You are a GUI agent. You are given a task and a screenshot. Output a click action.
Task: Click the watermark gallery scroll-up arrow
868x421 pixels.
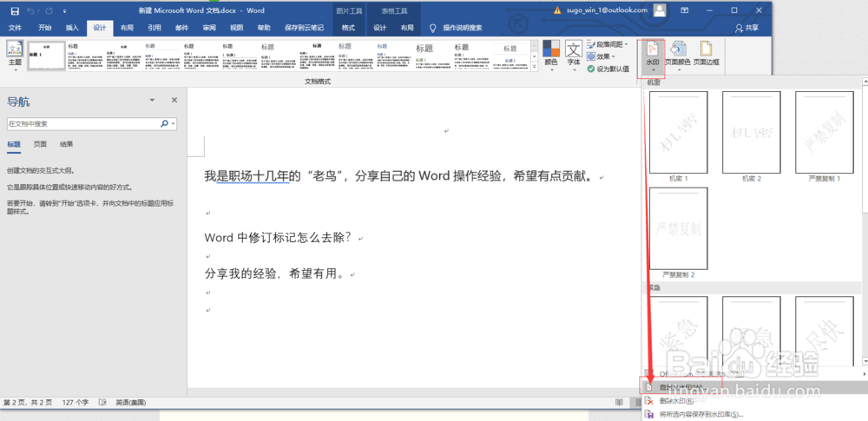click(x=865, y=82)
